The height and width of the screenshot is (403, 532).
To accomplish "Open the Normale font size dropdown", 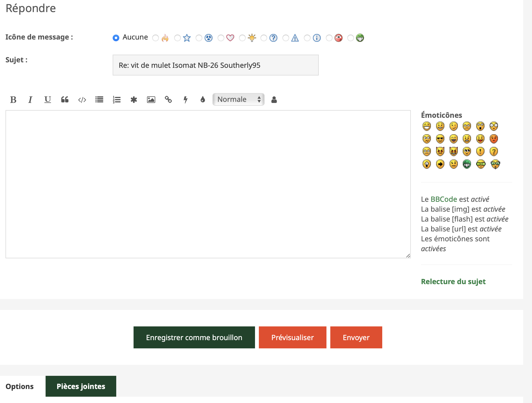I will pyautogui.click(x=238, y=99).
